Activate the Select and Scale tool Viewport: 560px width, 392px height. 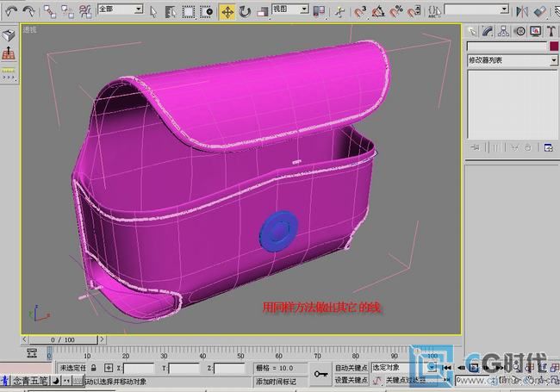(262, 12)
